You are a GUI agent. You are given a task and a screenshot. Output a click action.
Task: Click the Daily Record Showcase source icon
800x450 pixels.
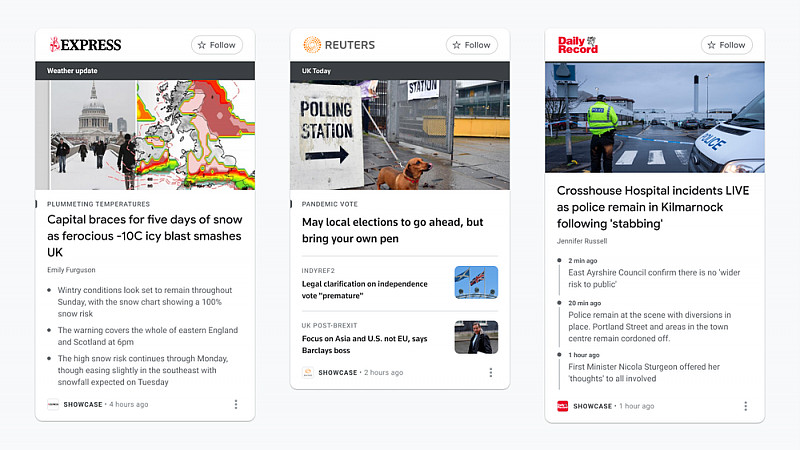click(x=563, y=406)
